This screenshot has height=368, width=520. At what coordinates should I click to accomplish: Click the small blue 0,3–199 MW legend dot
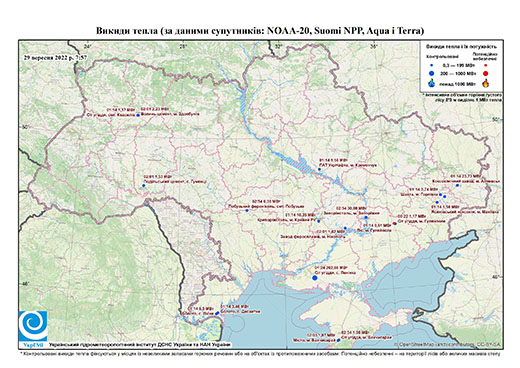pyautogui.click(x=432, y=65)
